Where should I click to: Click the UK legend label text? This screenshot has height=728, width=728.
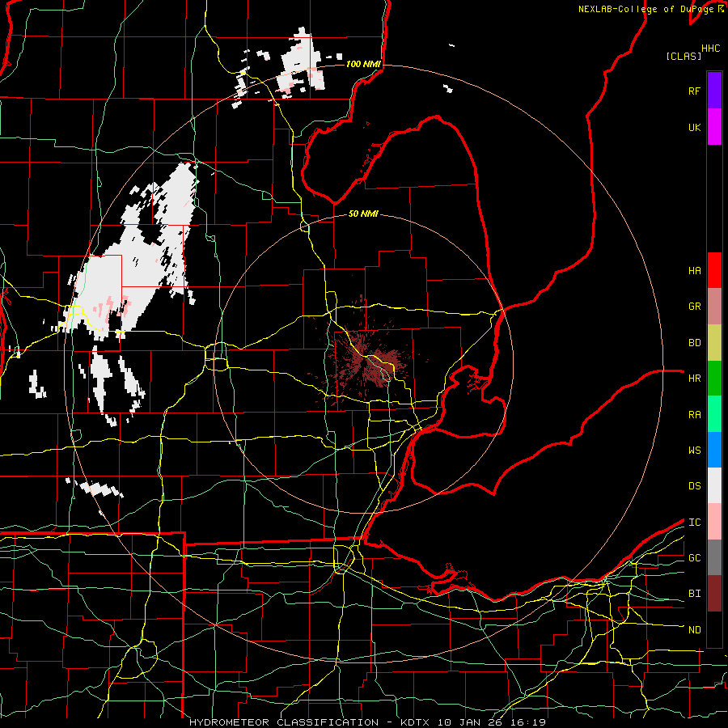[x=694, y=127]
